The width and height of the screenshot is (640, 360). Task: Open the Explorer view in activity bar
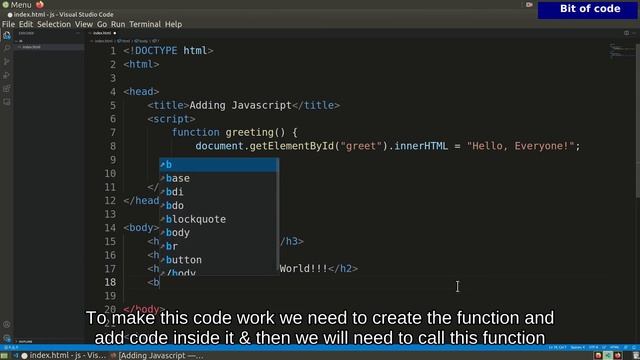(x=7, y=36)
